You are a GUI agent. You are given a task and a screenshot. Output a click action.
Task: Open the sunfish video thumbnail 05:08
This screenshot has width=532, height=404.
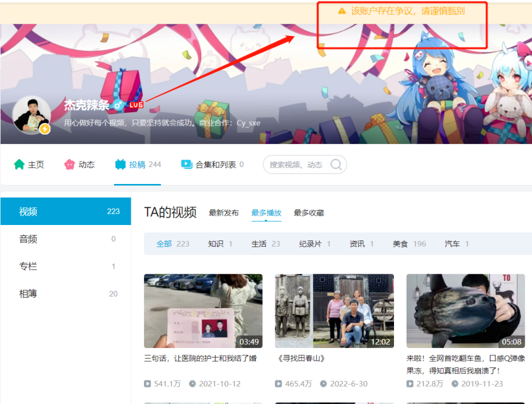point(465,311)
